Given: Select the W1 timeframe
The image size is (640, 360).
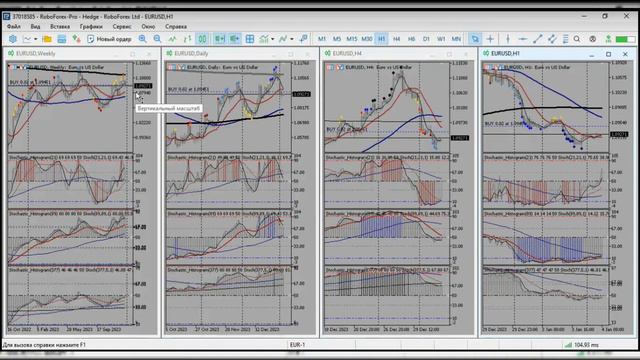Looking at the screenshot, I should tap(441, 39).
